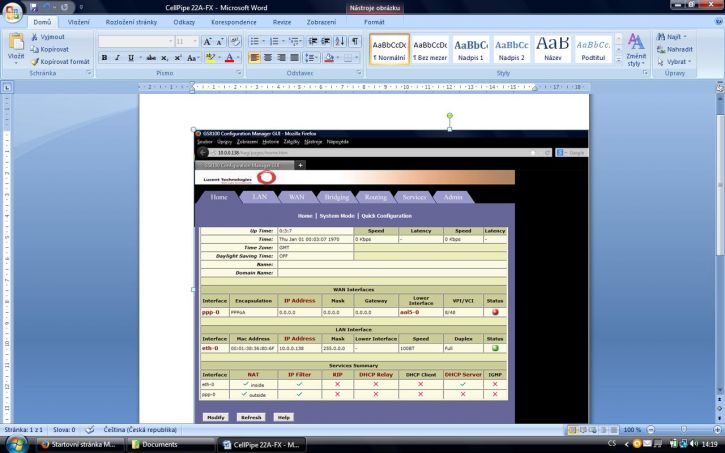The height and width of the screenshot is (453, 725).
Task: Toggle strikethrough formatting
Action: 151,58
